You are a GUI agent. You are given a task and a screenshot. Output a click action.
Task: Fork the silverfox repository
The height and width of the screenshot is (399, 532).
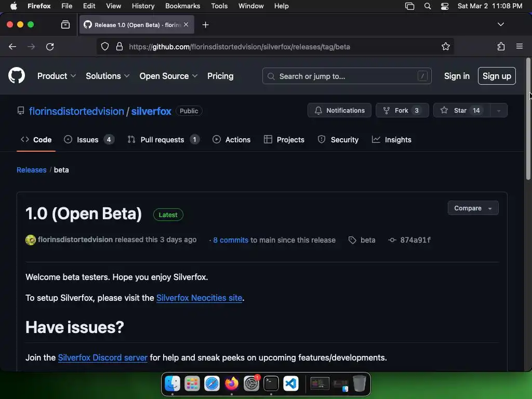(402, 110)
